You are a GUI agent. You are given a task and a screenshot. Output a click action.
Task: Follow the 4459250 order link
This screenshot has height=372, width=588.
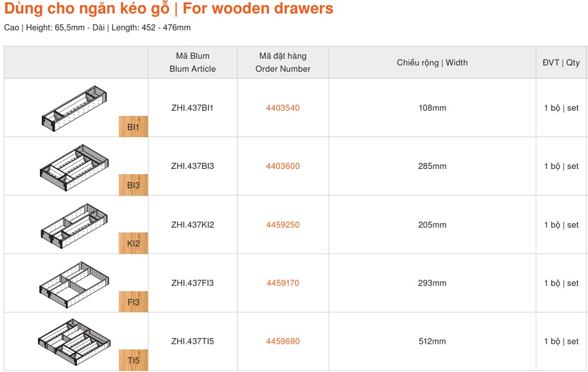[283, 225]
